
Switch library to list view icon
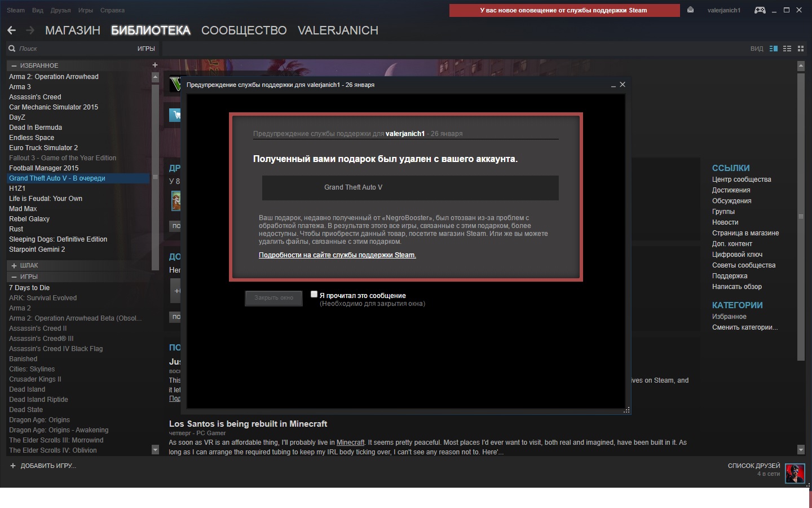tap(787, 49)
